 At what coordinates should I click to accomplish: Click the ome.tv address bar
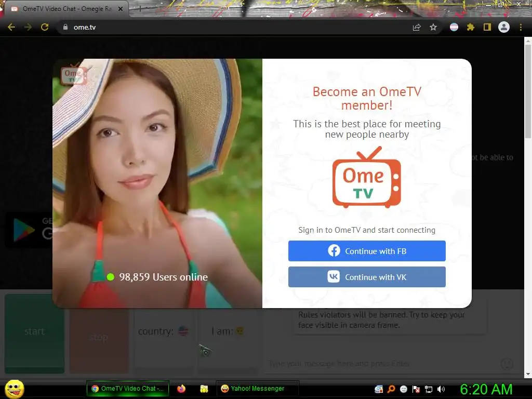point(234,27)
